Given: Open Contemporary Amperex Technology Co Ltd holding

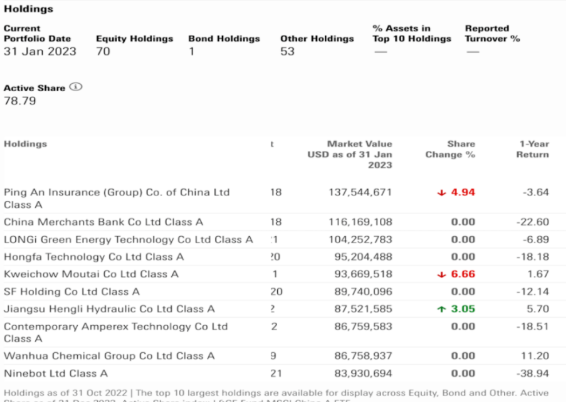Looking at the screenshot, I should (116, 332).
